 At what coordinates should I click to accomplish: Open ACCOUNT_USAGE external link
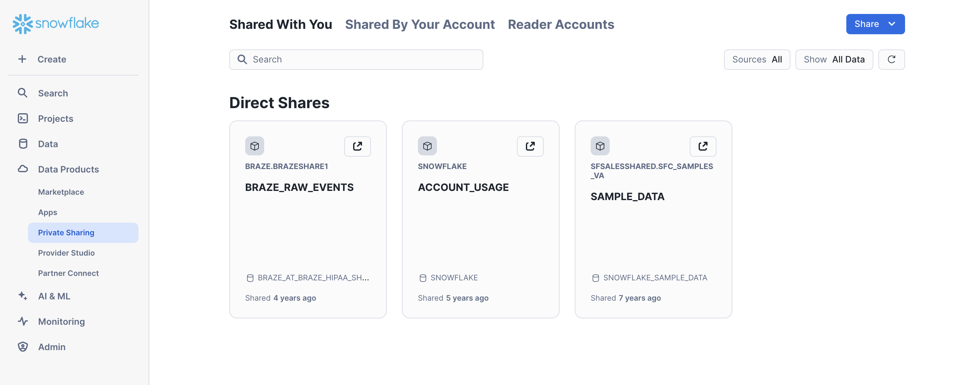[530, 145]
